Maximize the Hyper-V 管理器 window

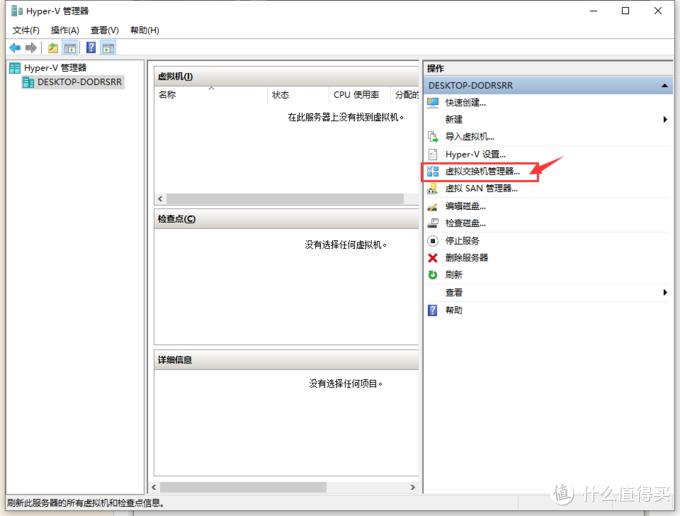click(x=625, y=11)
